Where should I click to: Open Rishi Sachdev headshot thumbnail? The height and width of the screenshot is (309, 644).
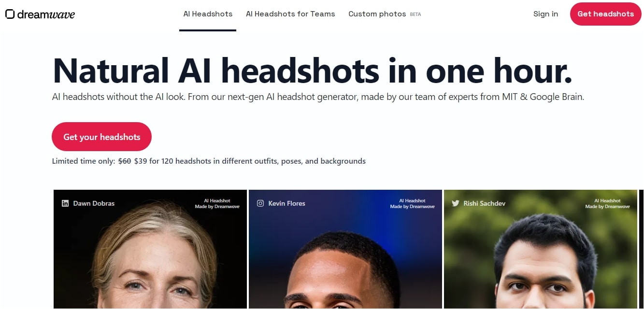tap(541, 249)
